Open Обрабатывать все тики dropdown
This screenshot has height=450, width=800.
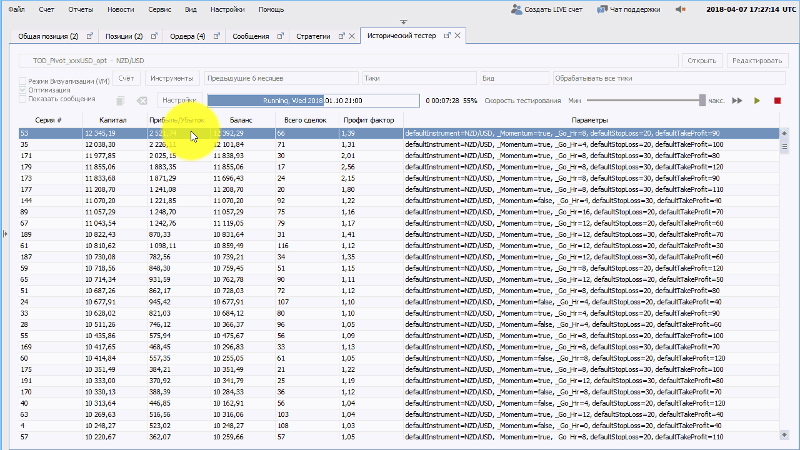click(668, 79)
